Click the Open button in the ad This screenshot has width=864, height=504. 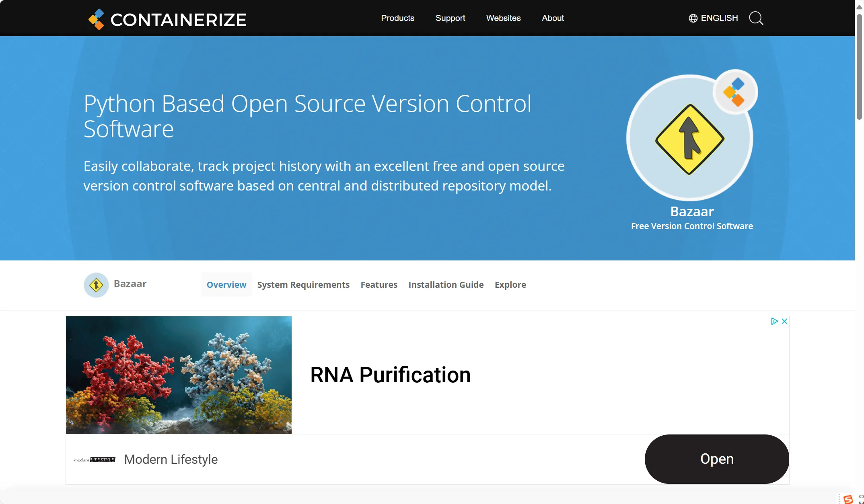click(716, 459)
